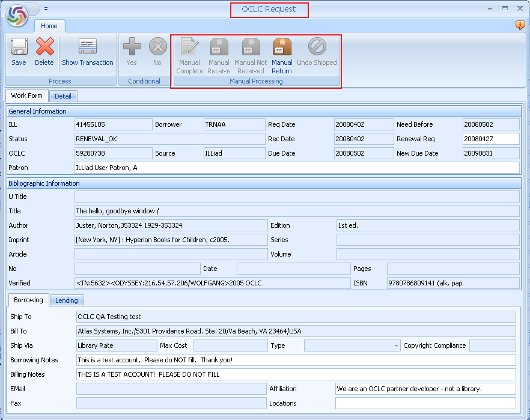This screenshot has height=420, width=530.
Task: Click the EMail input field
Action: (171, 389)
